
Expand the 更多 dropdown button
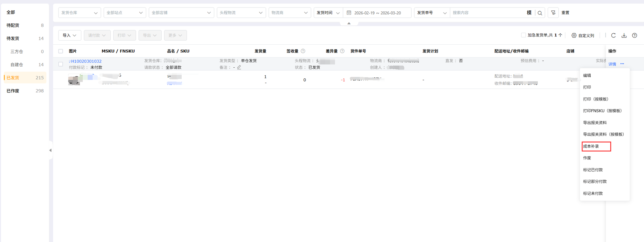coord(175,35)
